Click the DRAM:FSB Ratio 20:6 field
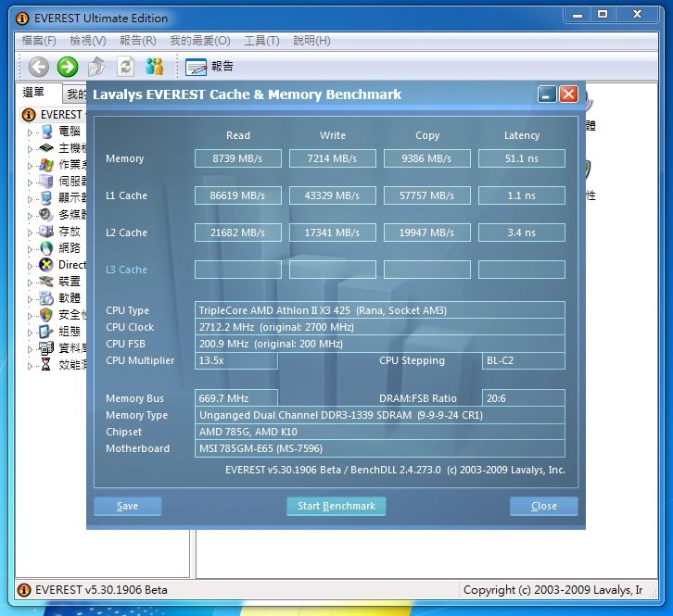 (523, 398)
